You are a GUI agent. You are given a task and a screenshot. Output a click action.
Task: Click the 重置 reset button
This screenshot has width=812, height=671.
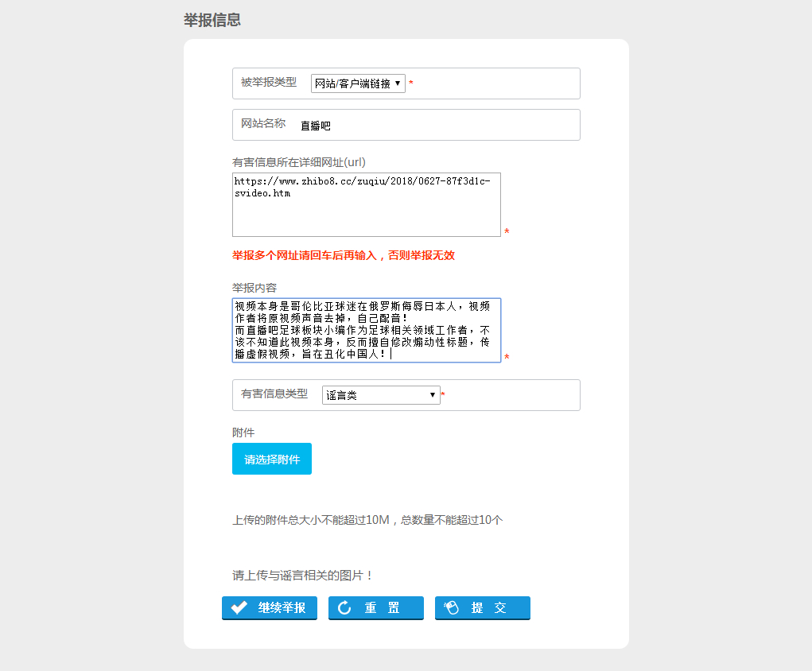point(376,608)
